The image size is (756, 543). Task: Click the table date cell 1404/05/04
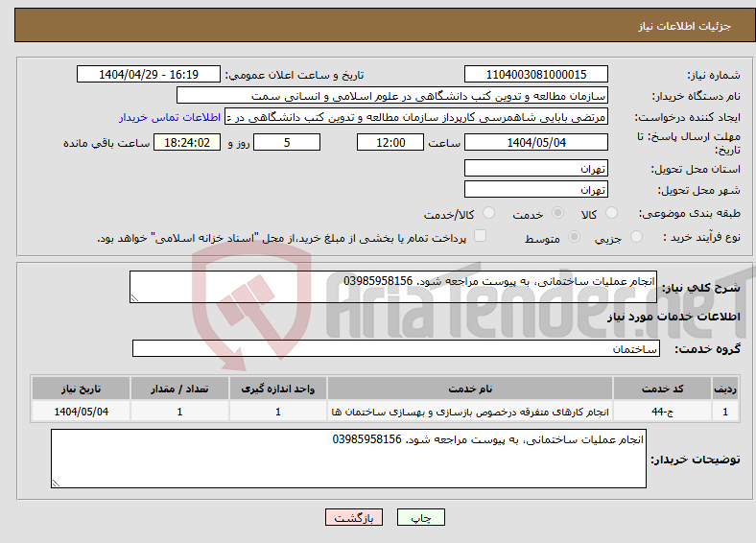coord(81,412)
